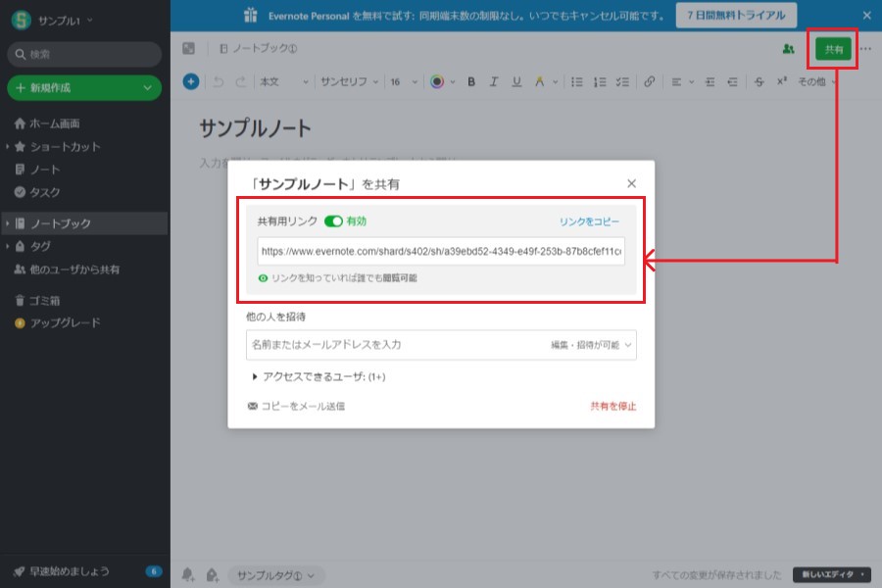Expand the タグ sidebar section

[7, 246]
